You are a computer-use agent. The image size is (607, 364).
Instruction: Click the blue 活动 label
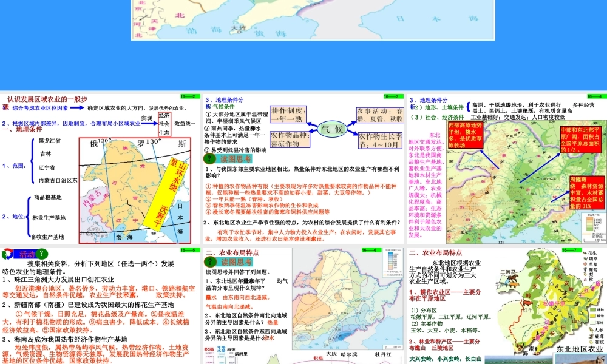(26, 254)
